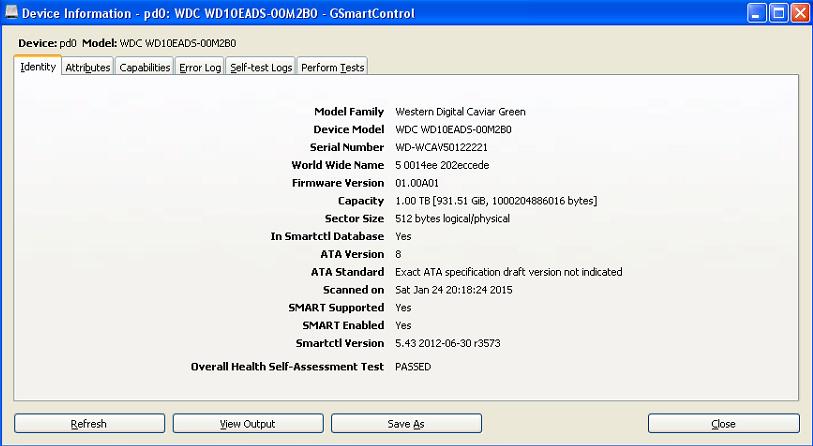This screenshot has width=813, height=446.
Task: Click the drive icon in title bar
Action: [10, 12]
